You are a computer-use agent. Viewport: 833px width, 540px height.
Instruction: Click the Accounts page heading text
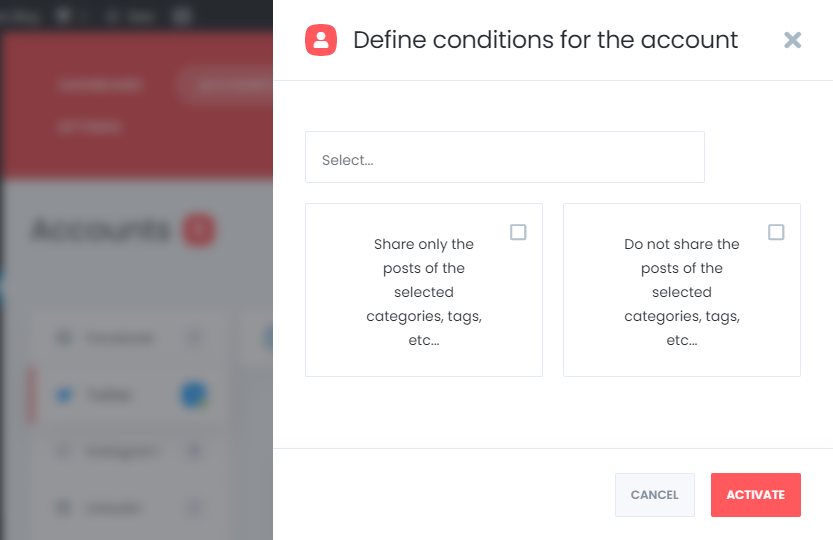[100, 230]
